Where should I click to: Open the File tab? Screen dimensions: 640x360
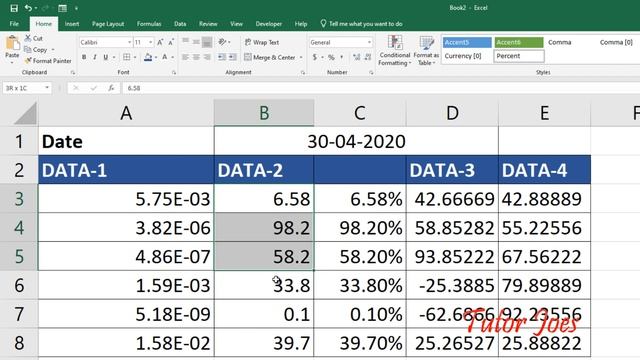(x=14, y=24)
